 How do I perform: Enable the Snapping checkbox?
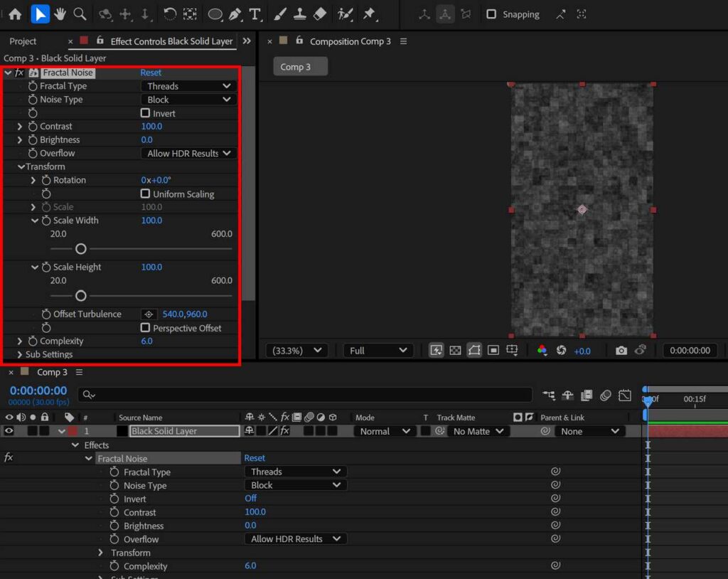click(491, 14)
